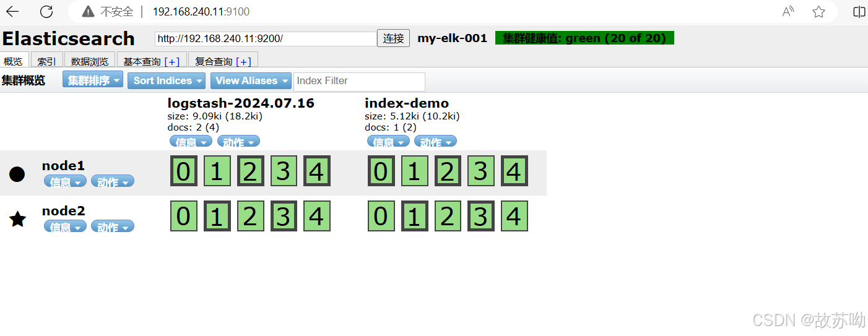Add new tab with [+] beside 复合查询

pyautogui.click(x=243, y=61)
